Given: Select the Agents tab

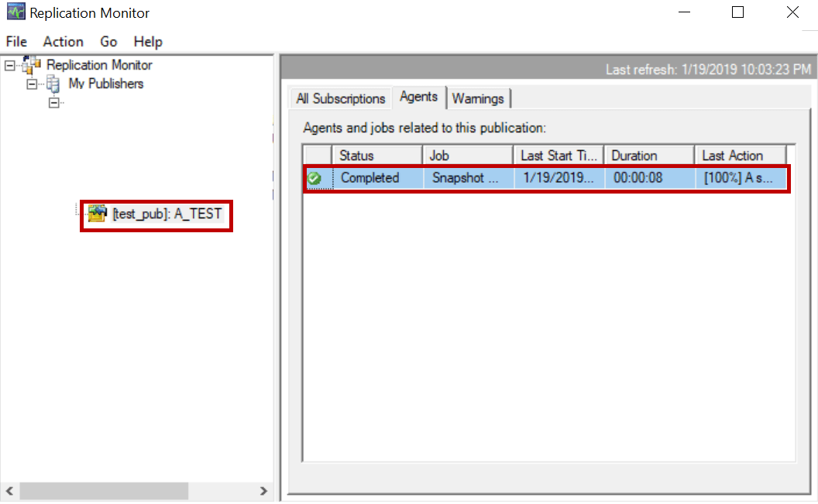Looking at the screenshot, I should pos(418,97).
